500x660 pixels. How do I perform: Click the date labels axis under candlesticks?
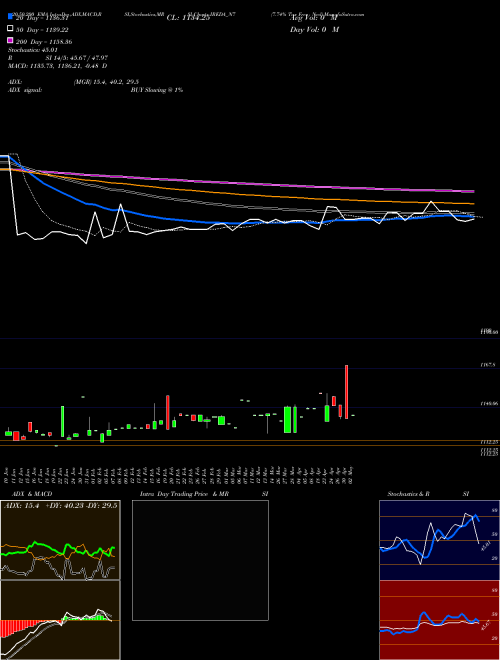180,475
